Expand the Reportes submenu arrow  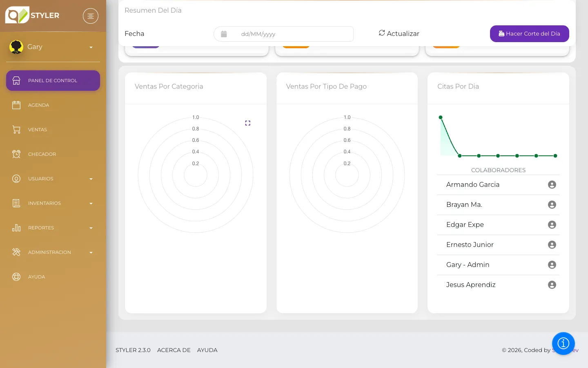[x=91, y=228]
